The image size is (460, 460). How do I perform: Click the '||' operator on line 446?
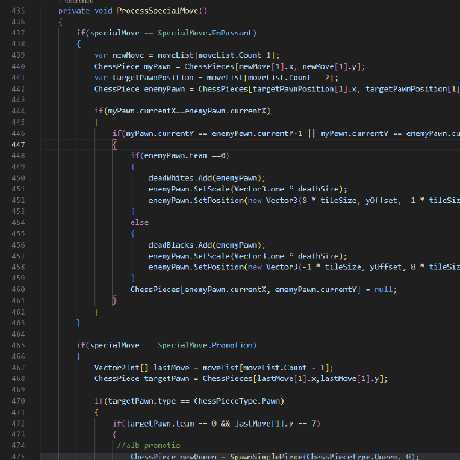311,134
